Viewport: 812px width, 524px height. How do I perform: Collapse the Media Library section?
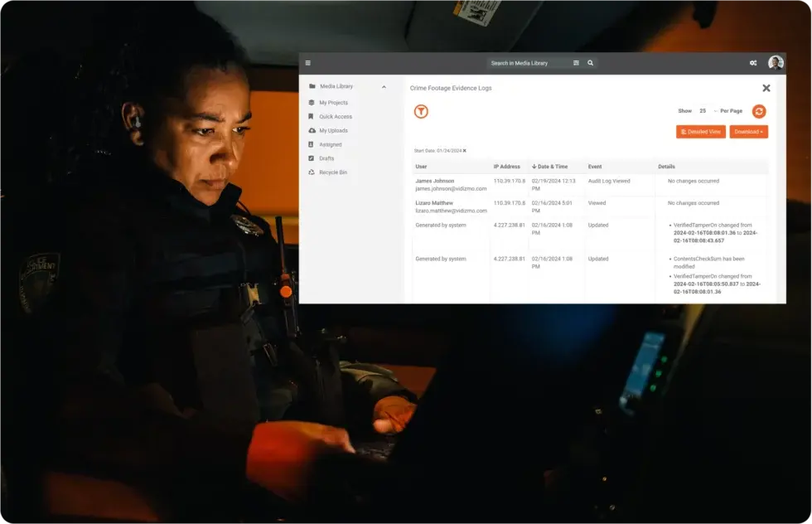click(x=384, y=86)
